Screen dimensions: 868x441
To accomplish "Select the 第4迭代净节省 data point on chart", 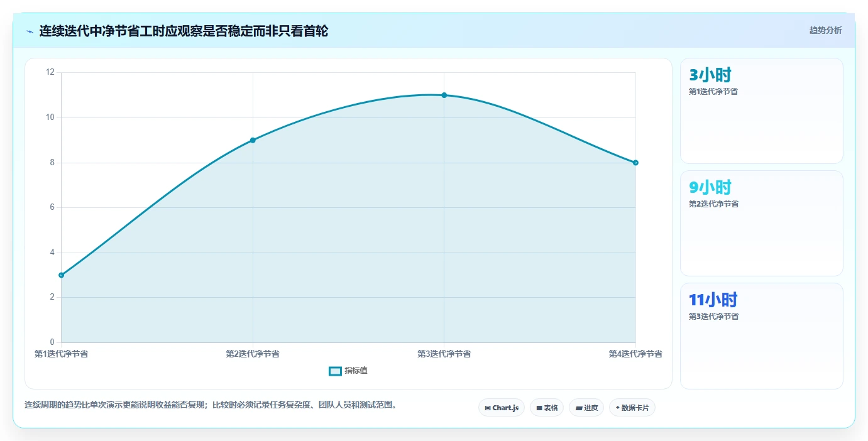I will [635, 163].
